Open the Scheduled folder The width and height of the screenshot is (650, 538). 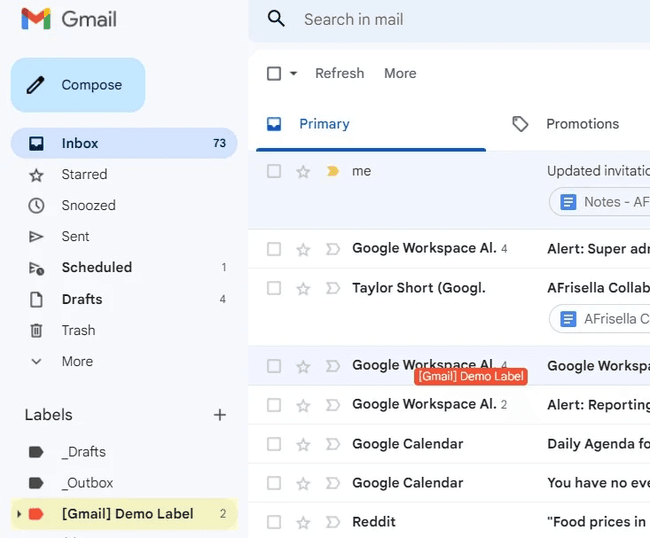click(x=124, y=268)
